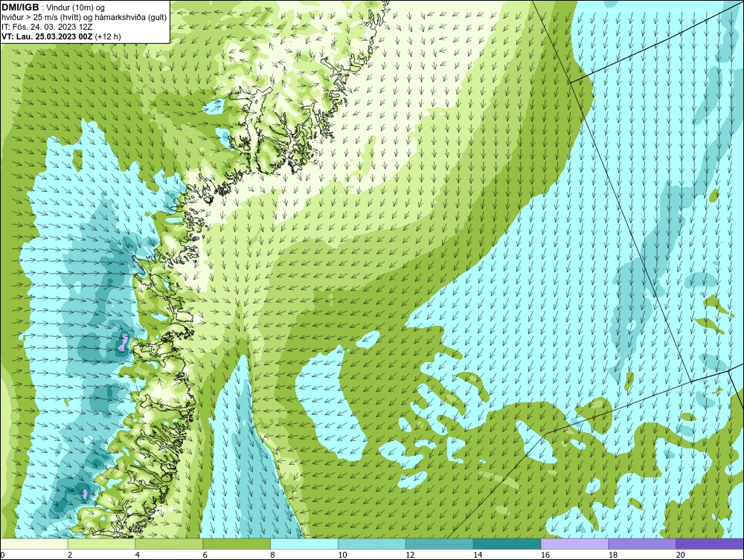Click the scale label '8'
The image size is (744, 560).
272,555
